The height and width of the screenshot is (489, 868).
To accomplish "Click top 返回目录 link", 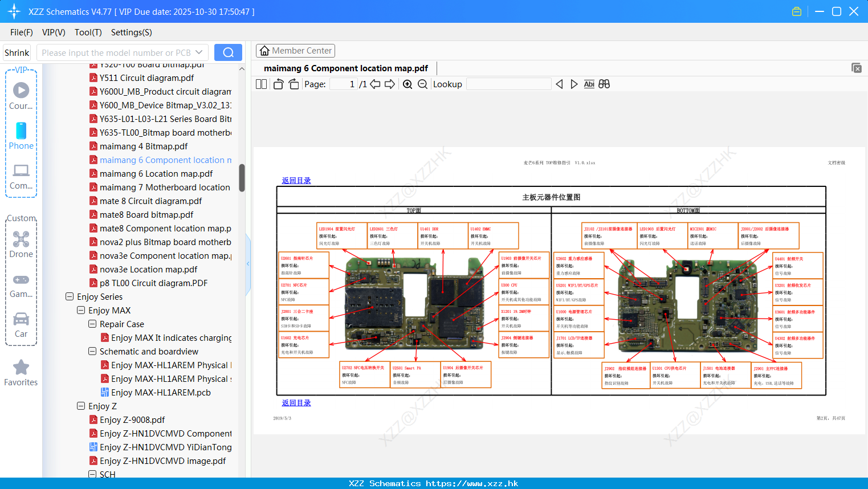I will pos(296,181).
